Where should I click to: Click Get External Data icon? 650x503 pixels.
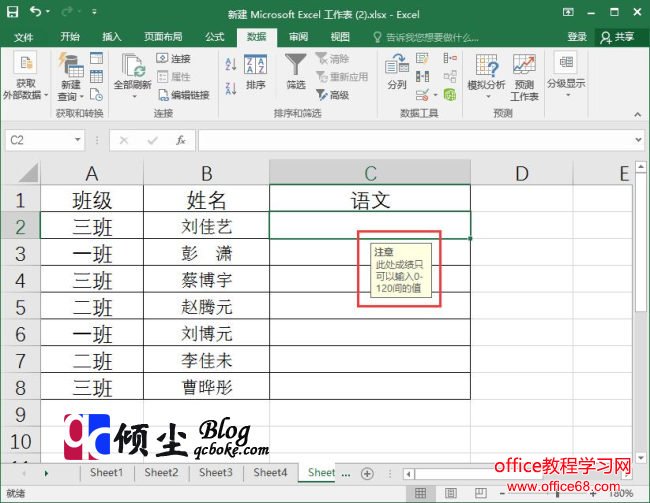tap(25, 63)
